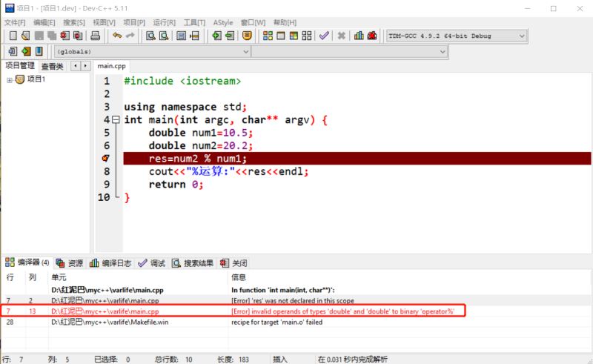Click the green-arrow icon in second toolbar row
The width and height of the screenshot is (593, 364).
coord(26,51)
